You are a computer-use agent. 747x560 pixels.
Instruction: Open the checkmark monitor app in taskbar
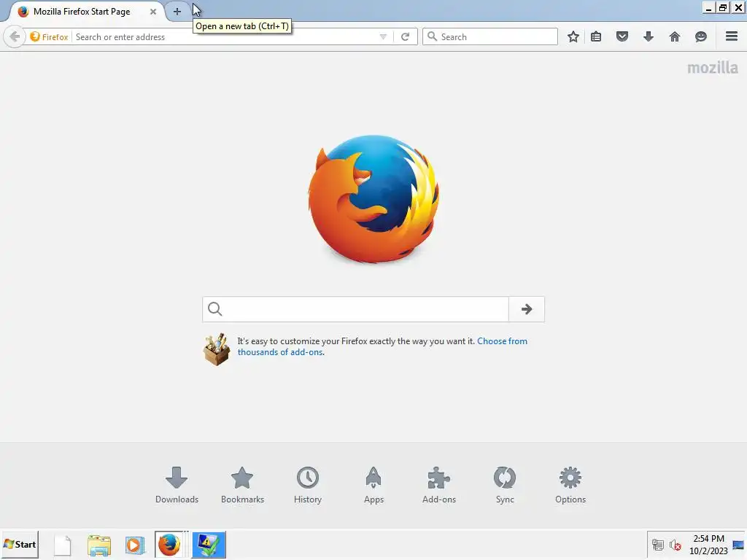coord(209,545)
